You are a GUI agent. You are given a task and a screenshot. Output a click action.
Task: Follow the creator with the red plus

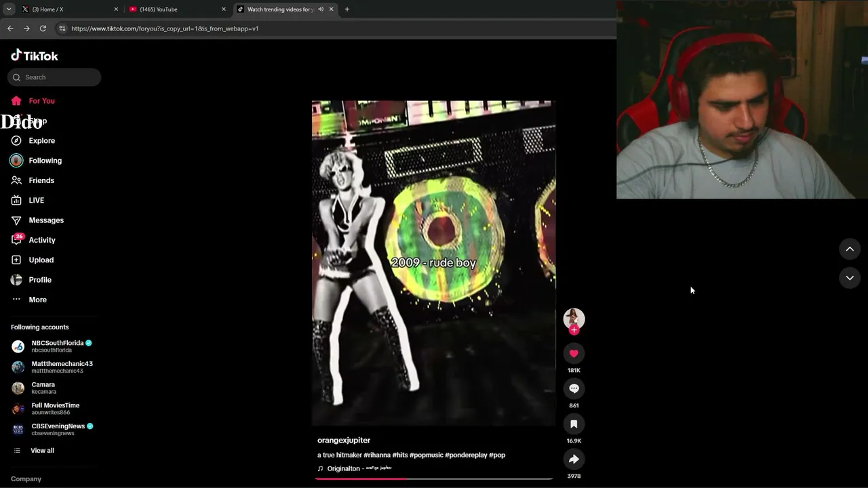(574, 330)
